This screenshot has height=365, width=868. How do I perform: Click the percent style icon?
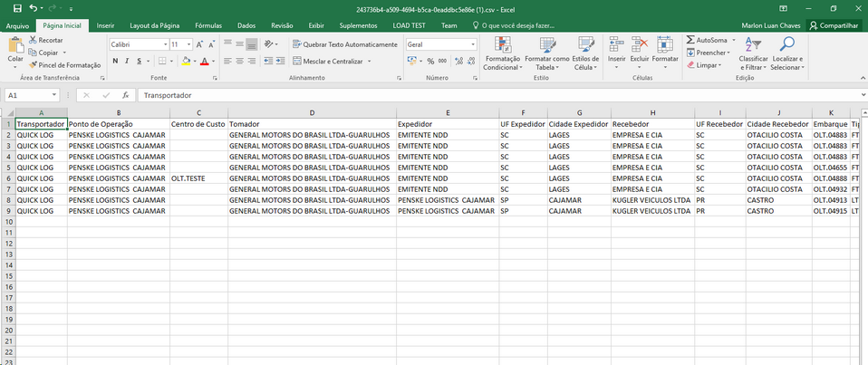[430, 61]
